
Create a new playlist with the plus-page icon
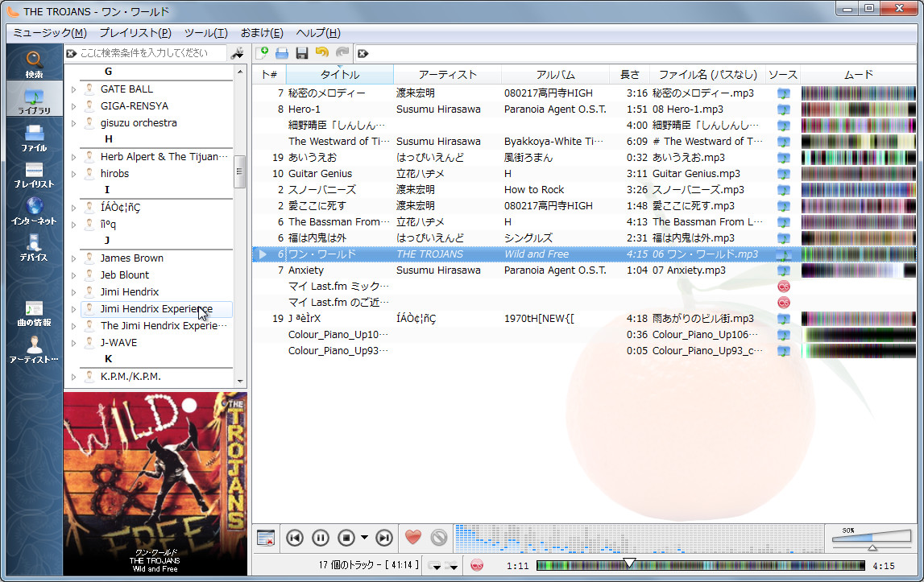[262, 53]
